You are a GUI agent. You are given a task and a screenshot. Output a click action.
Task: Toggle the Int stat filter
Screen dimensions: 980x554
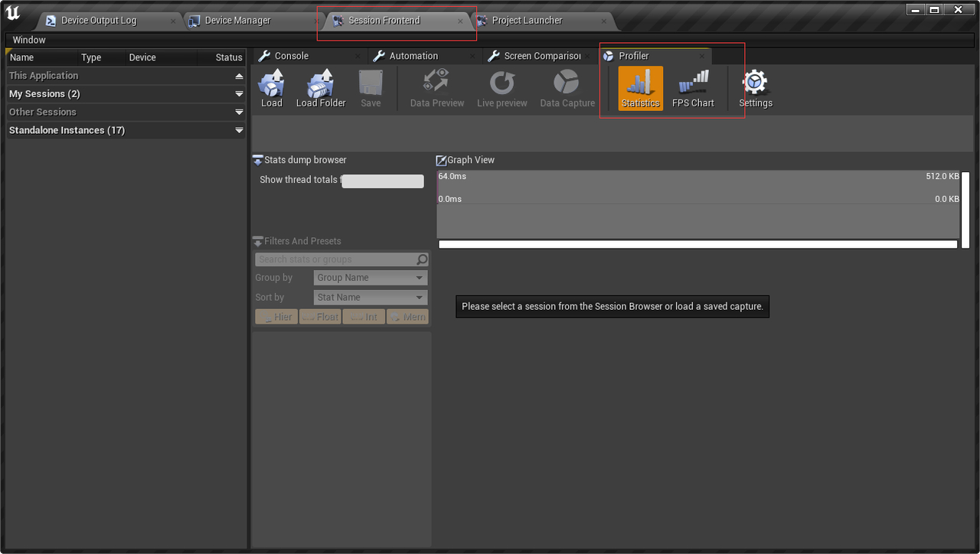[x=364, y=317]
